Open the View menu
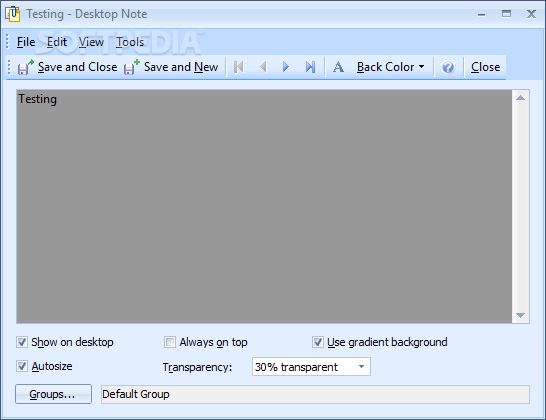Screen dimensions: 546x420 [91, 42]
